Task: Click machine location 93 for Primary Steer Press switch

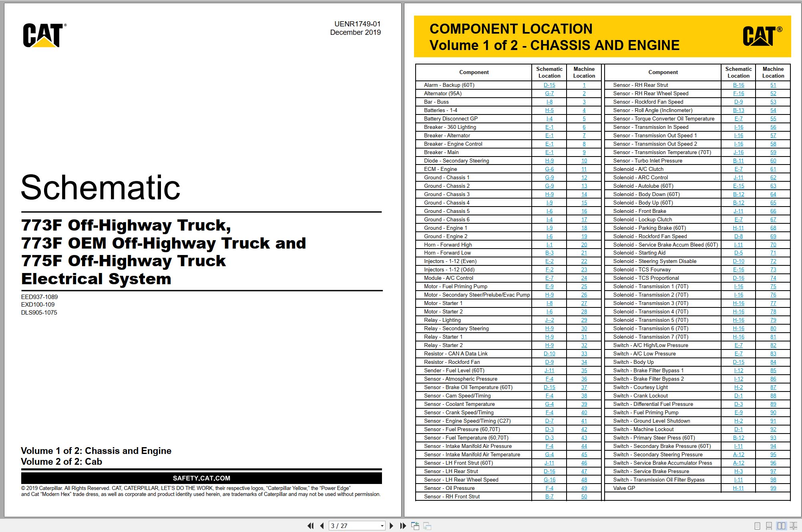Action: [773, 438]
